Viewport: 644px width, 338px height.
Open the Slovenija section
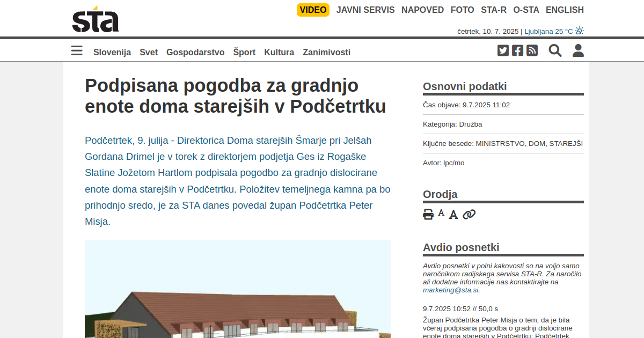pyautogui.click(x=112, y=52)
